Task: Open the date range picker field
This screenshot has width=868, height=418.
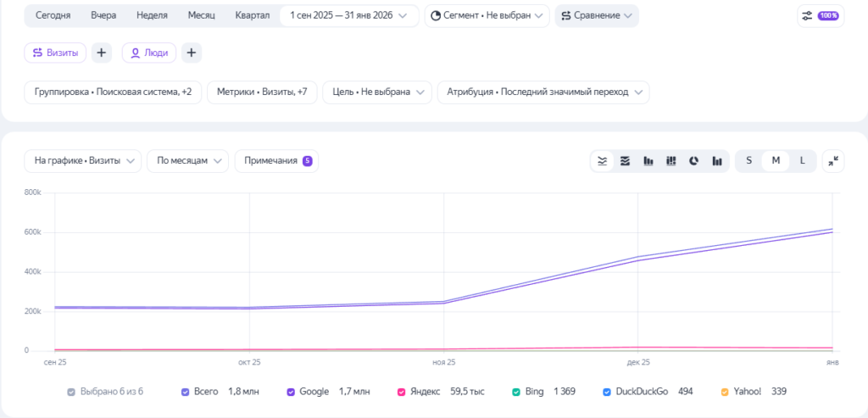Action: coord(348,16)
